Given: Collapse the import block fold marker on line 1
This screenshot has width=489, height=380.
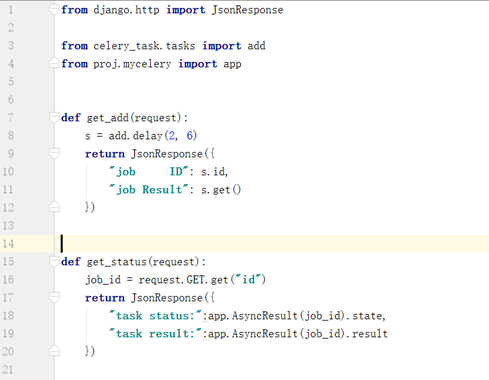Looking at the screenshot, I should pos(54,10).
